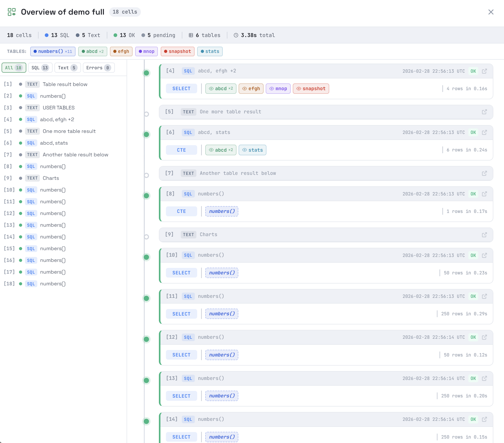This screenshot has height=443, width=504.
Task: Select list row [3] USER TABLES
Action: 63,108
